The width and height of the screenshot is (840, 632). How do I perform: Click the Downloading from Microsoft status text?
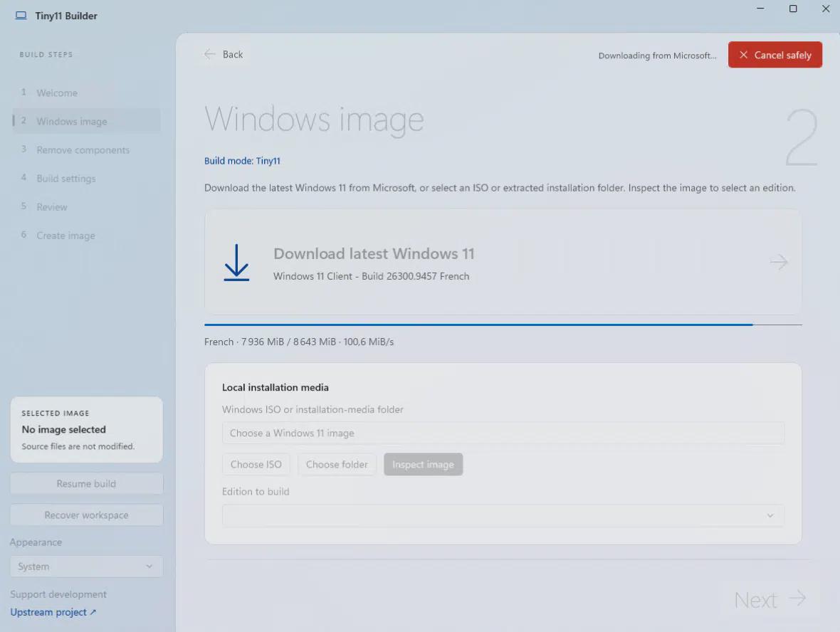(x=657, y=56)
